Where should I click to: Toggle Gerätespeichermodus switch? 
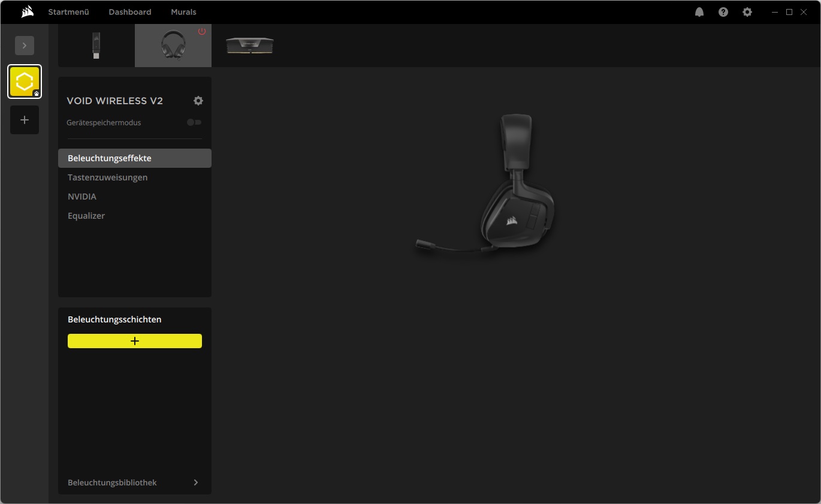(x=194, y=122)
